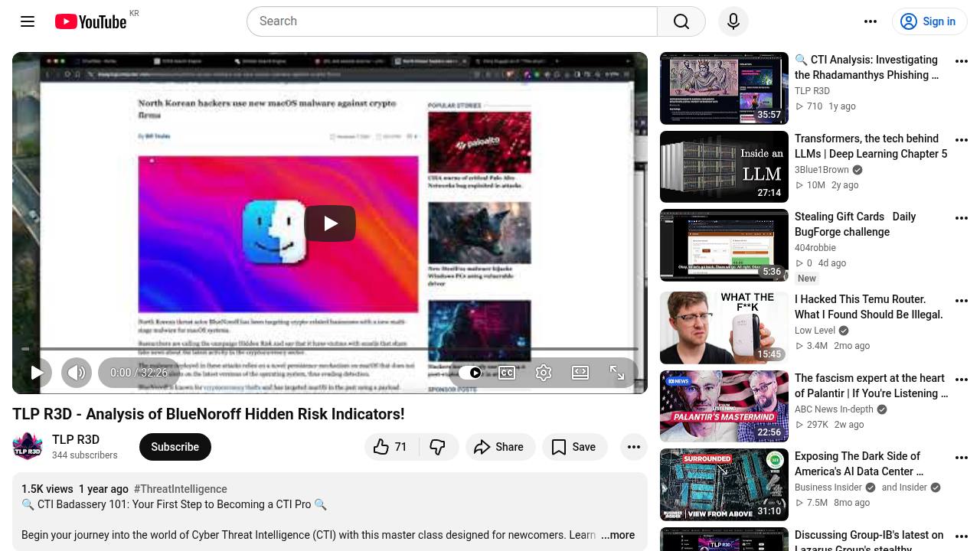This screenshot has width=980, height=551.
Task: Open options for Transformers LLM video
Action: coord(962,140)
